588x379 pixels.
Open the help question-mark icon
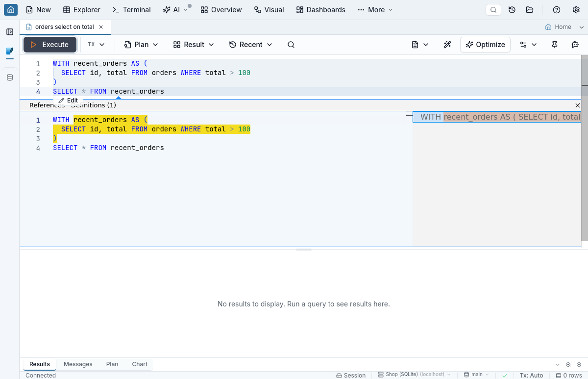557,10
